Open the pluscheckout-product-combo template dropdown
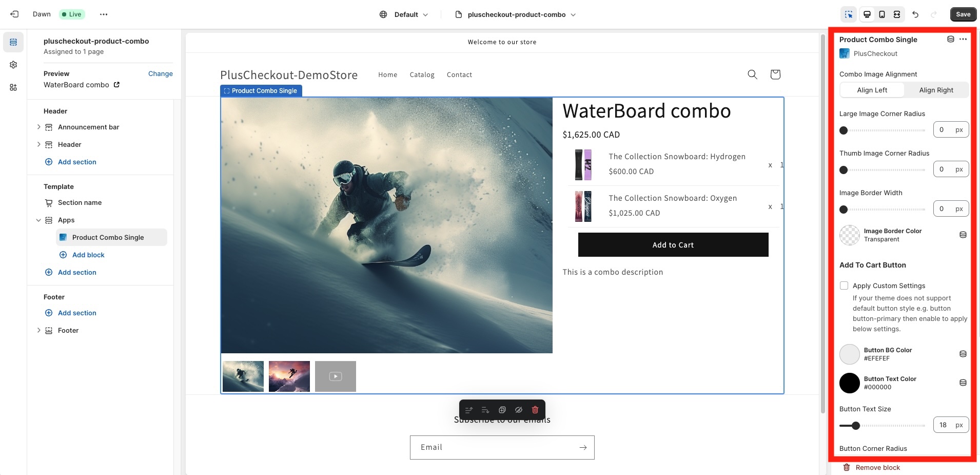Screen dimensions: 980x475 tap(516, 14)
